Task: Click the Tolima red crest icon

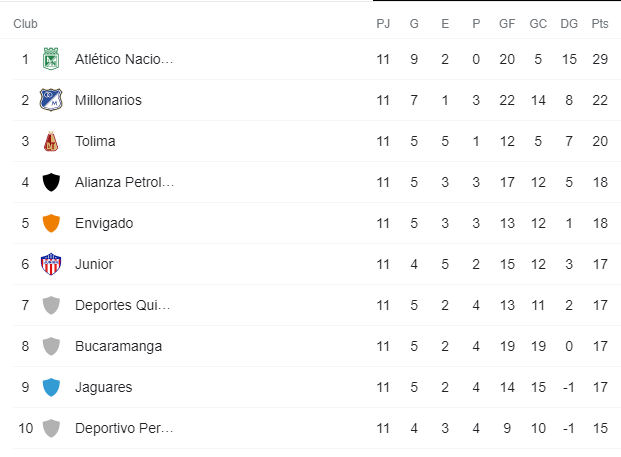Action: (x=51, y=141)
